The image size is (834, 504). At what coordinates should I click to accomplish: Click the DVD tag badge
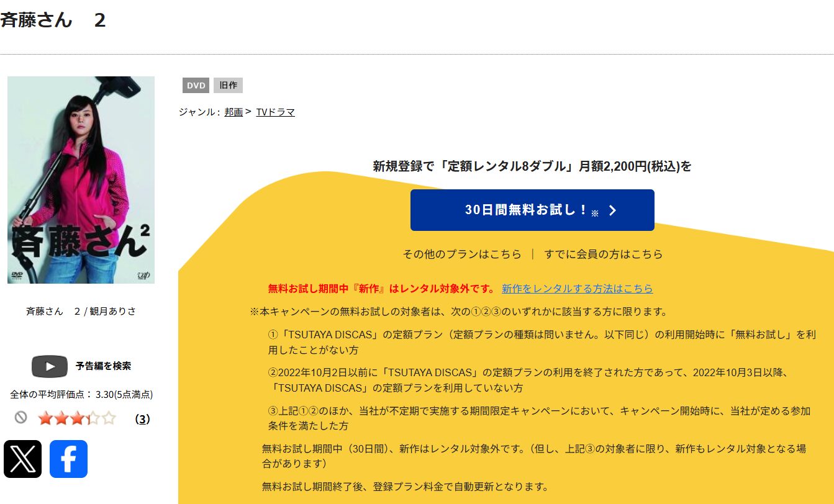[x=196, y=86]
